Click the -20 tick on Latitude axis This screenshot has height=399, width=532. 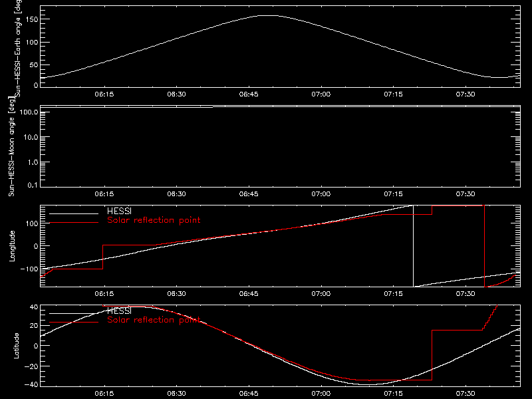point(31,366)
